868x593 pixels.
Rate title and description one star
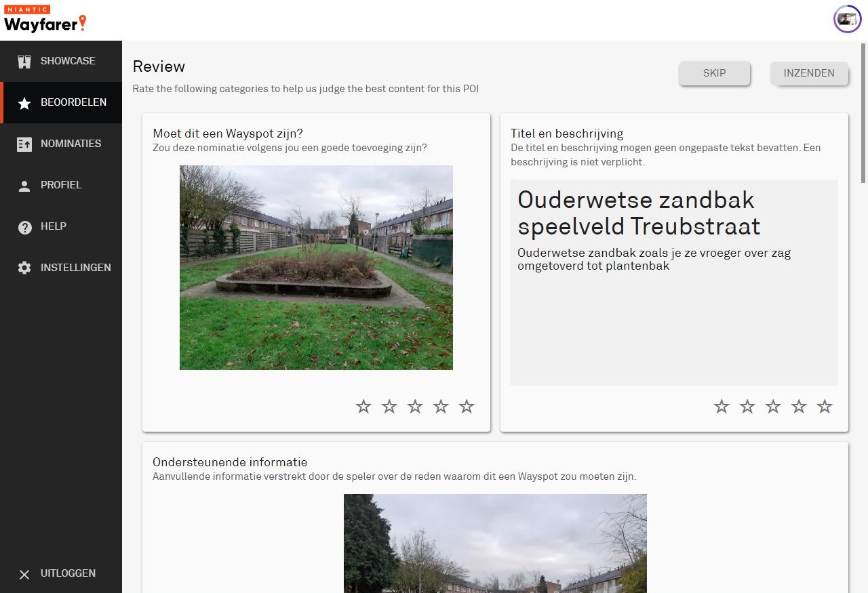pyautogui.click(x=722, y=407)
